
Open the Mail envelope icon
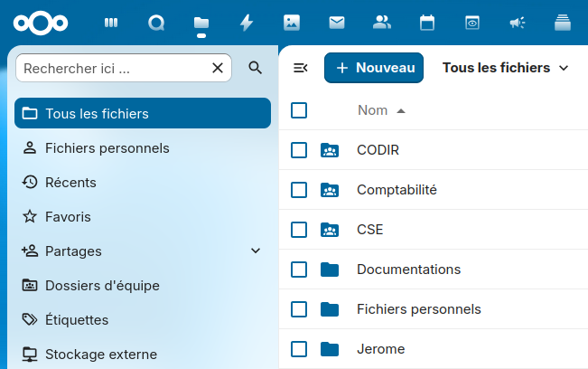coord(337,23)
